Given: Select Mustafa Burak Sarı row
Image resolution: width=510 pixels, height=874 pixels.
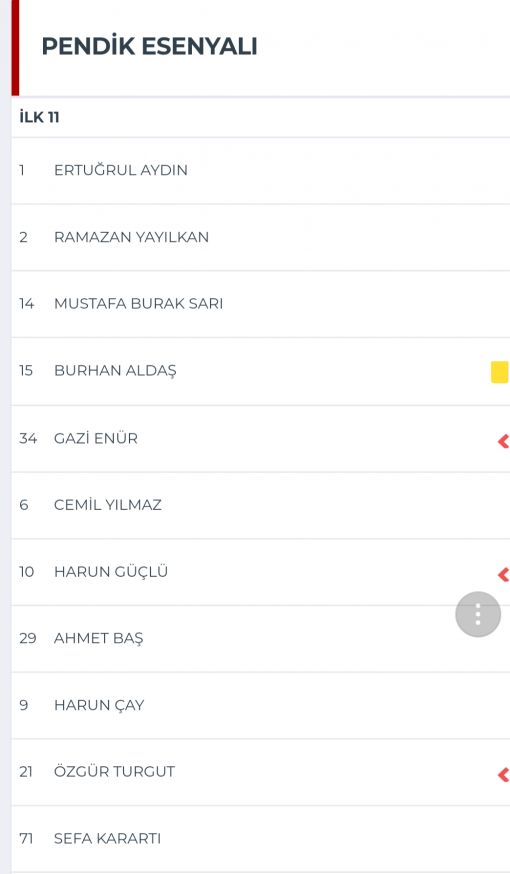Looking at the screenshot, I should (260, 304).
